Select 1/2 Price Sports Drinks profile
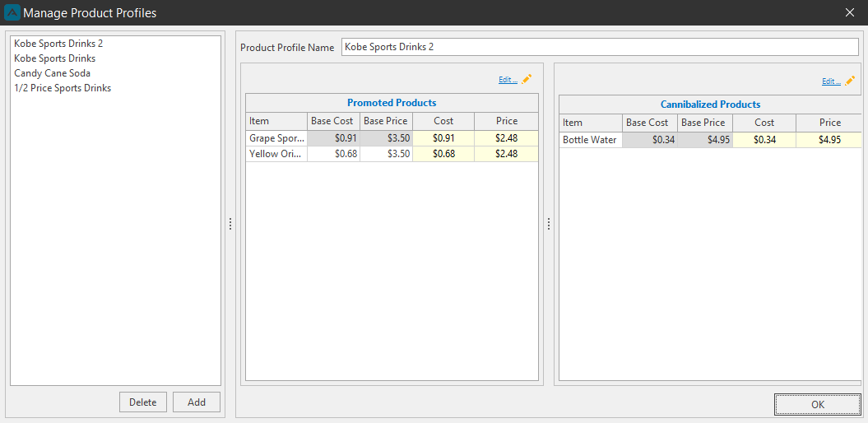The image size is (868, 423). pos(116,88)
